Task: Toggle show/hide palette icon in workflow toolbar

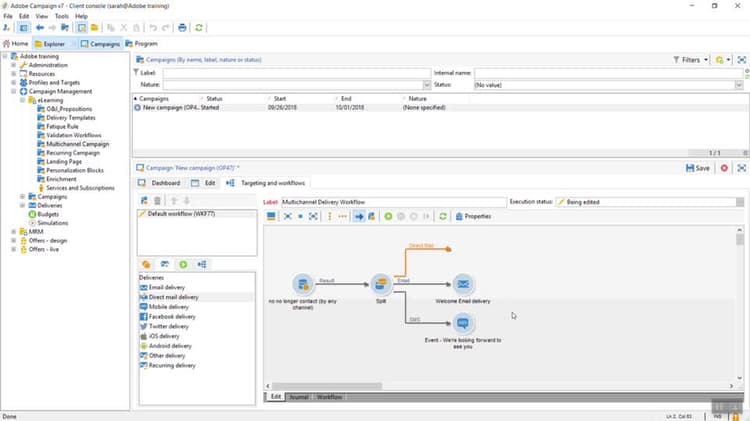Action: (271, 217)
